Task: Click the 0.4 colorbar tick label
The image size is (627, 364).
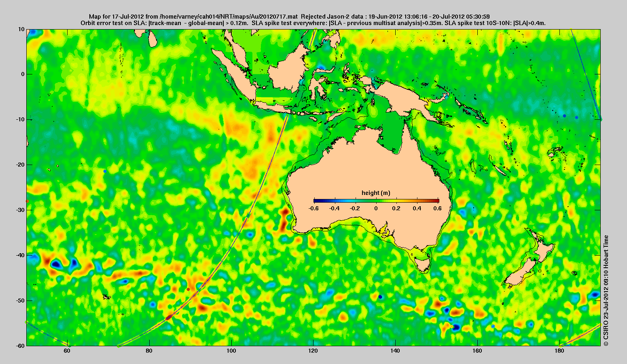Action: (418, 208)
